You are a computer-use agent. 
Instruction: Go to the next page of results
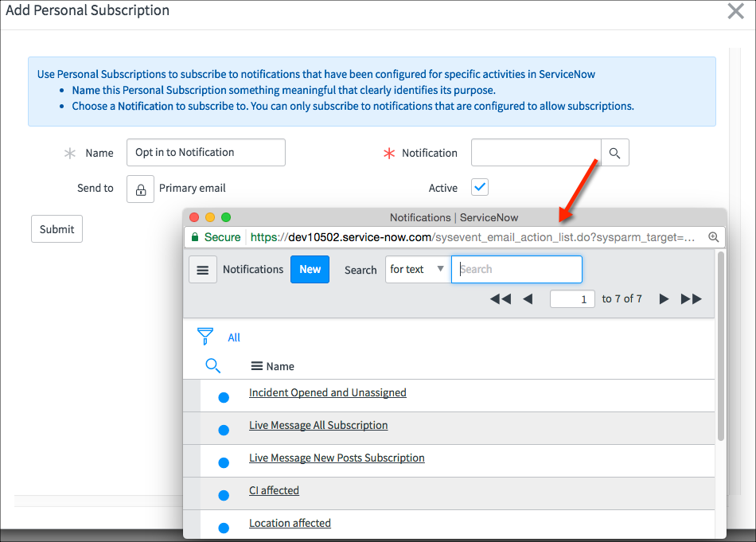click(664, 299)
